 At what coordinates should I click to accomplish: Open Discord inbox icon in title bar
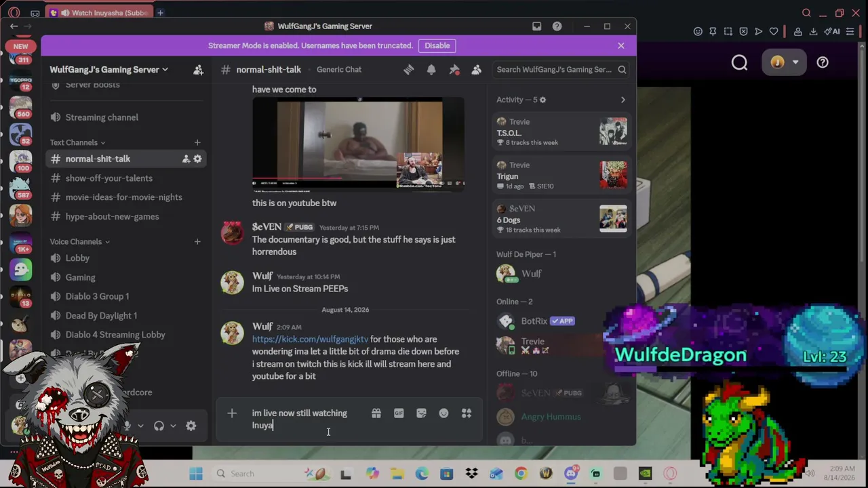point(536,26)
